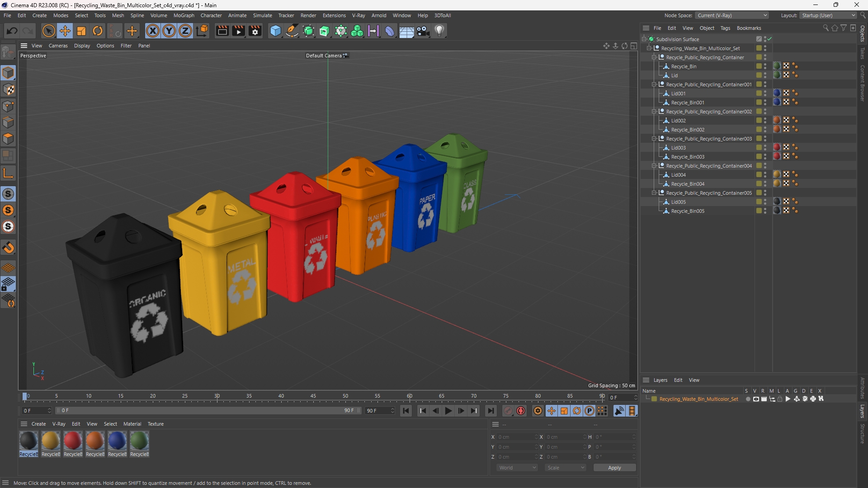
Task: Open the Node Space dropdown
Action: tap(731, 15)
